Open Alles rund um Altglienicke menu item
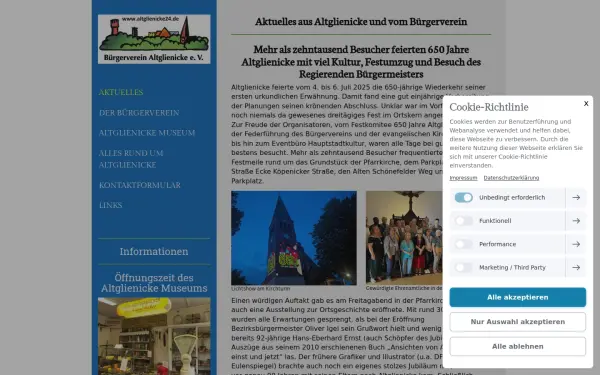The height and width of the screenshot is (375, 600). click(131, 159)
